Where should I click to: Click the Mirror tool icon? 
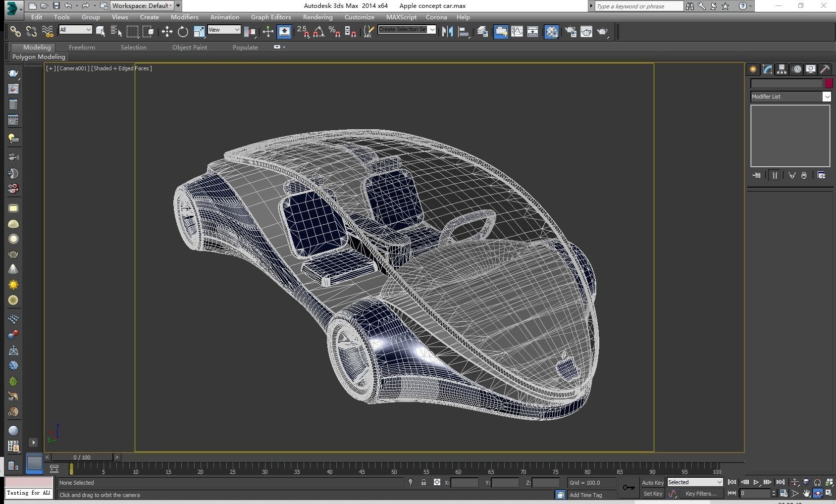448,32
